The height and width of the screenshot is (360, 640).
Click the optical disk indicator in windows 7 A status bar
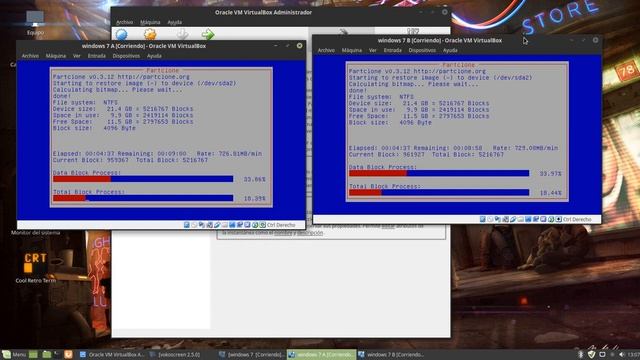pos(194,225)
